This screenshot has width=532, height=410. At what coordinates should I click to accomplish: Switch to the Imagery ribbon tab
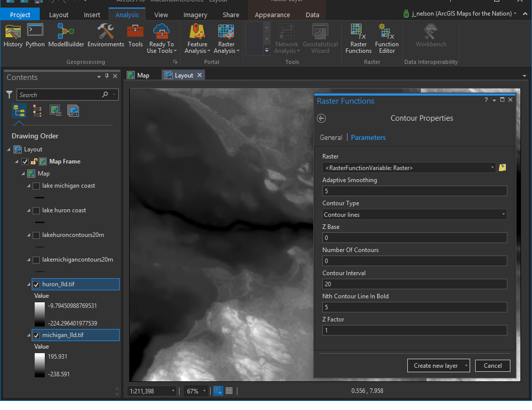click(195, 15)
